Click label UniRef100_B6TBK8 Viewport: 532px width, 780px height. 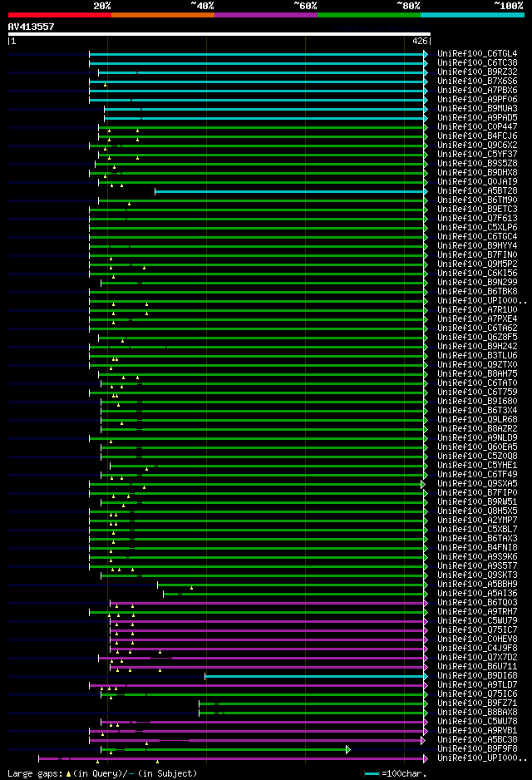pos(477,292)
